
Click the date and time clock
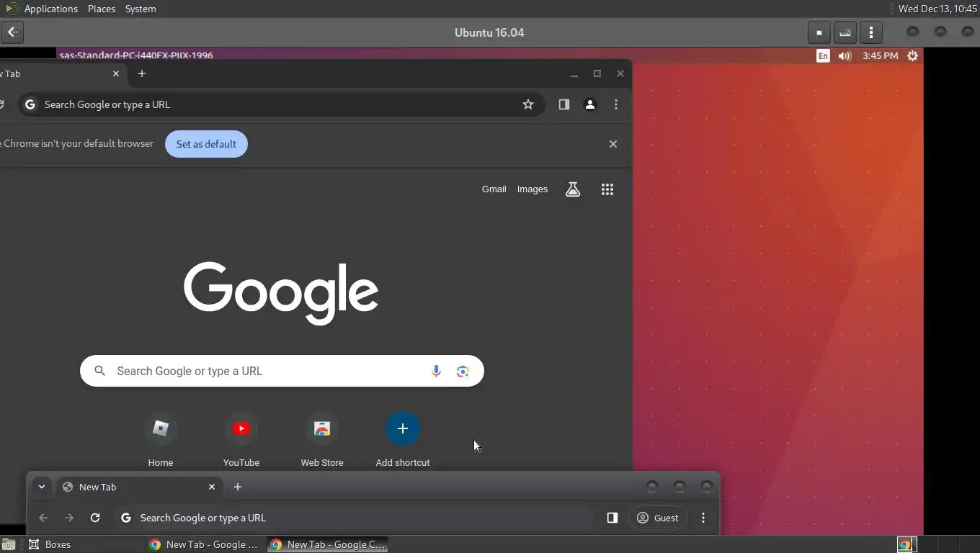click(x=937, y=9)
